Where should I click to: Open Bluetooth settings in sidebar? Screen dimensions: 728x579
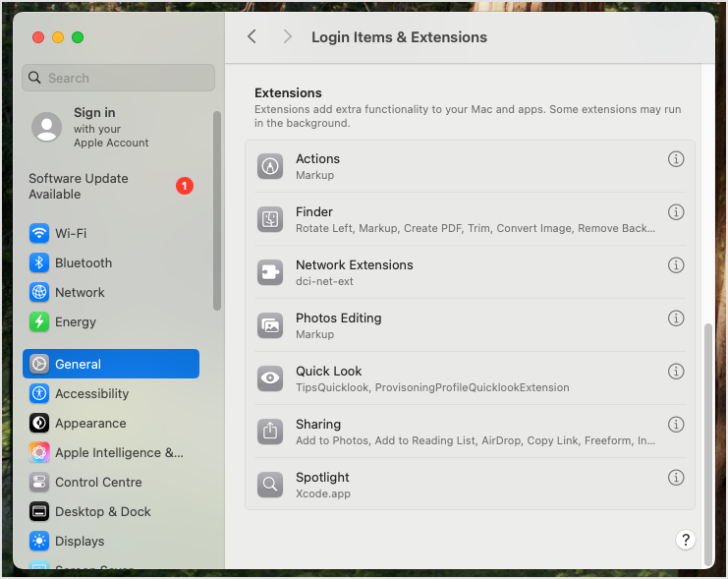pos(111,263)
